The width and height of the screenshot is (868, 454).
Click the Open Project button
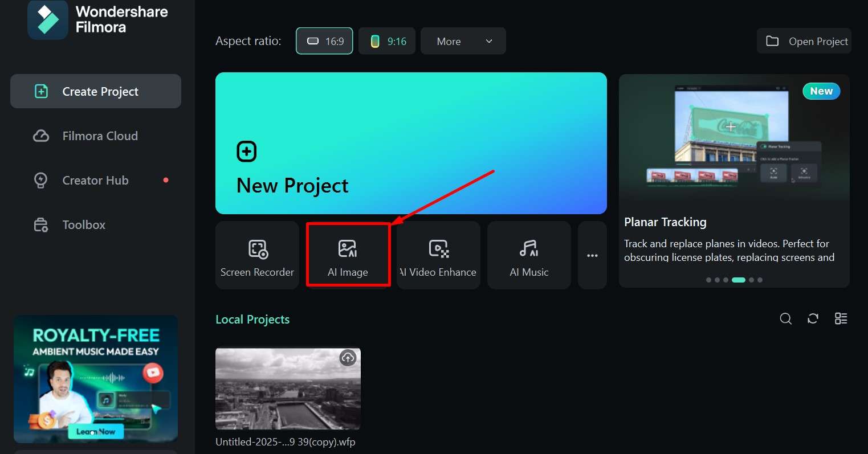click(x=804, y=41)
